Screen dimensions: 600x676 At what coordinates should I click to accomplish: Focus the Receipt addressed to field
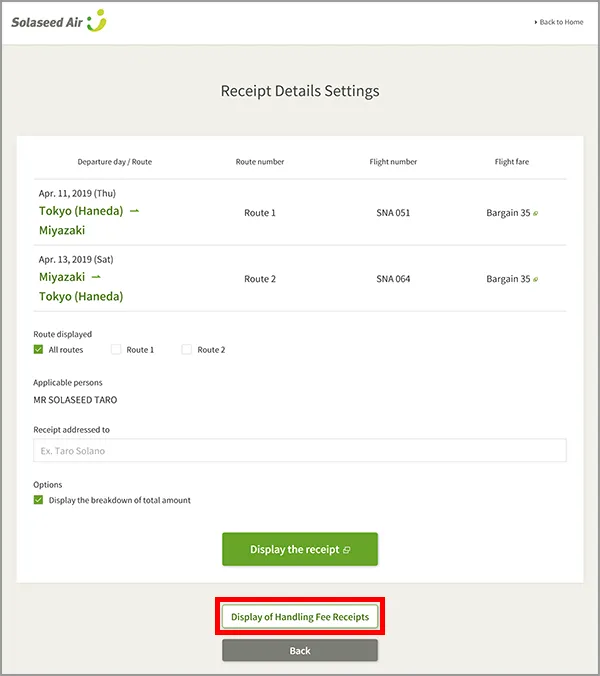[300, 451]
